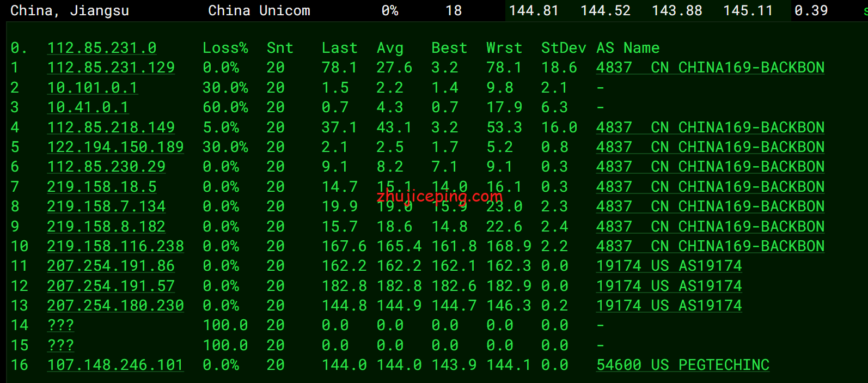This screenshot has height=383, width=868.
Task: Click the Snt column header
Action: pos(280,48)
